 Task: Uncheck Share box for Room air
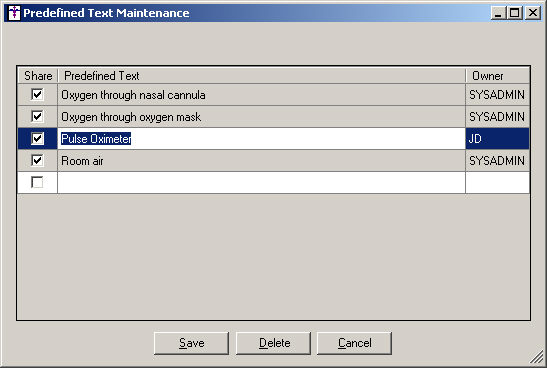click(x=37, y=161)
